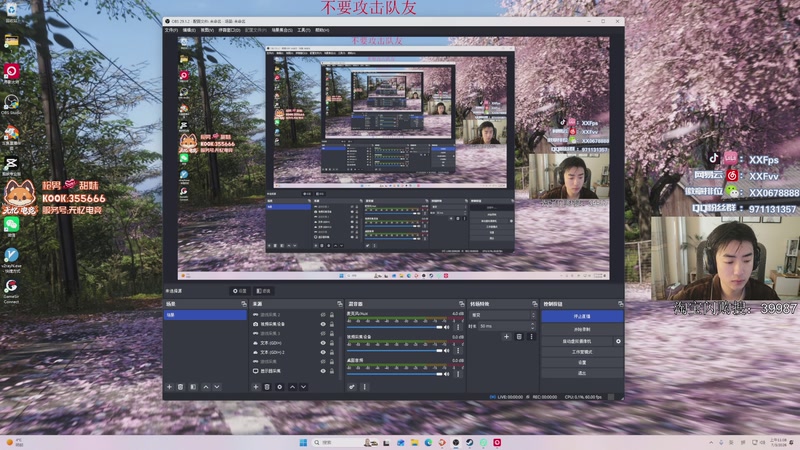Open 桌面音频 channel three-dot options menu
The image size is (800, 450).
tap(458, 374)
